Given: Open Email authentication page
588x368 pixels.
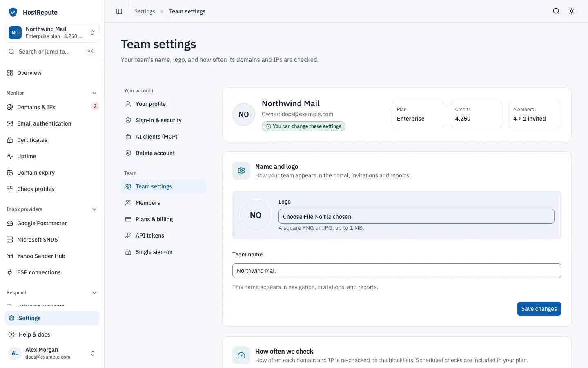Looking at the screenshot, I should [52, 123].
